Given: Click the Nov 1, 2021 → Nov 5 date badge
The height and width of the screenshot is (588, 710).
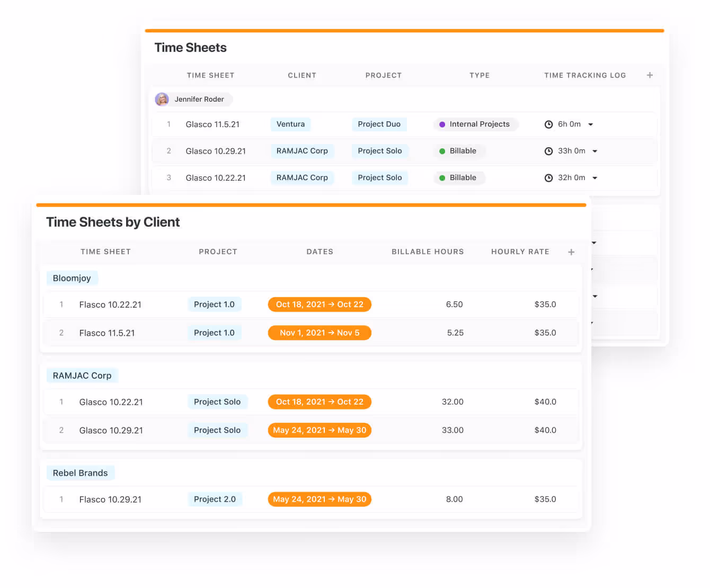Looking at the screenshot, I should coord(319,333).
